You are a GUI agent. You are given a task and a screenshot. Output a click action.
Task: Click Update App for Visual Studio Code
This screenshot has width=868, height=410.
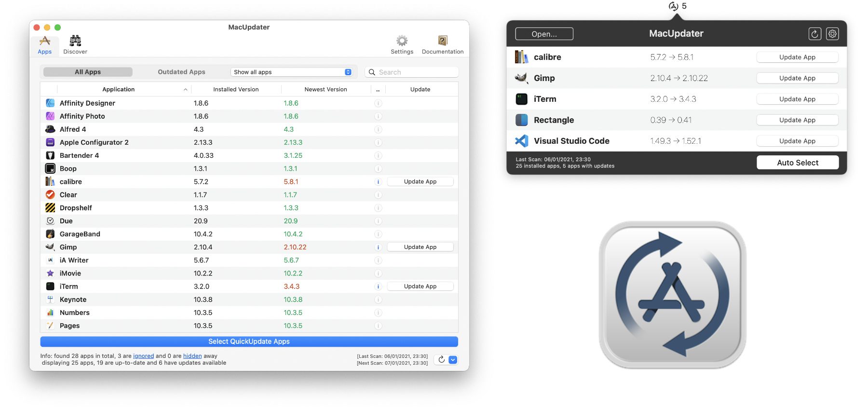tap(797, 141)
